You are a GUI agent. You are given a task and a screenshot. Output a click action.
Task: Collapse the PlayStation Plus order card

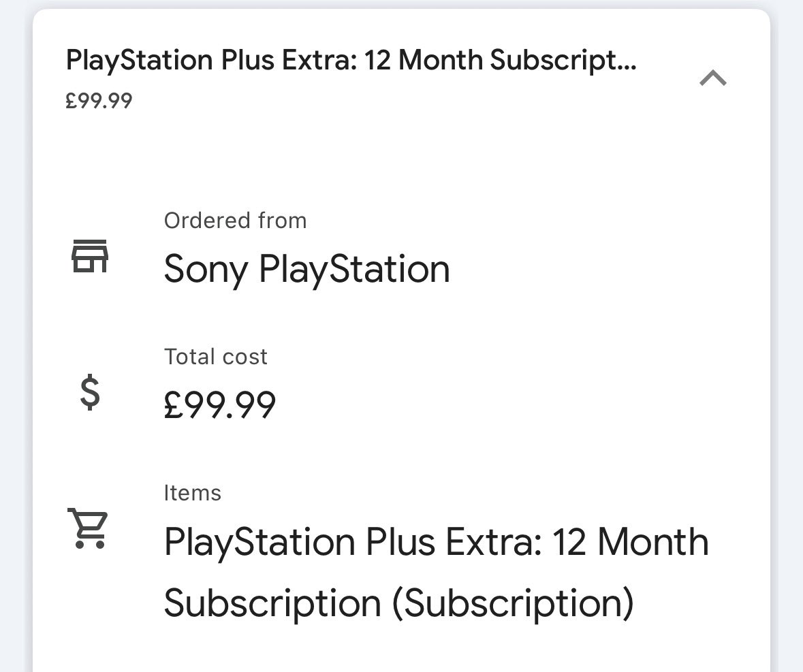[x=713, y=78]
